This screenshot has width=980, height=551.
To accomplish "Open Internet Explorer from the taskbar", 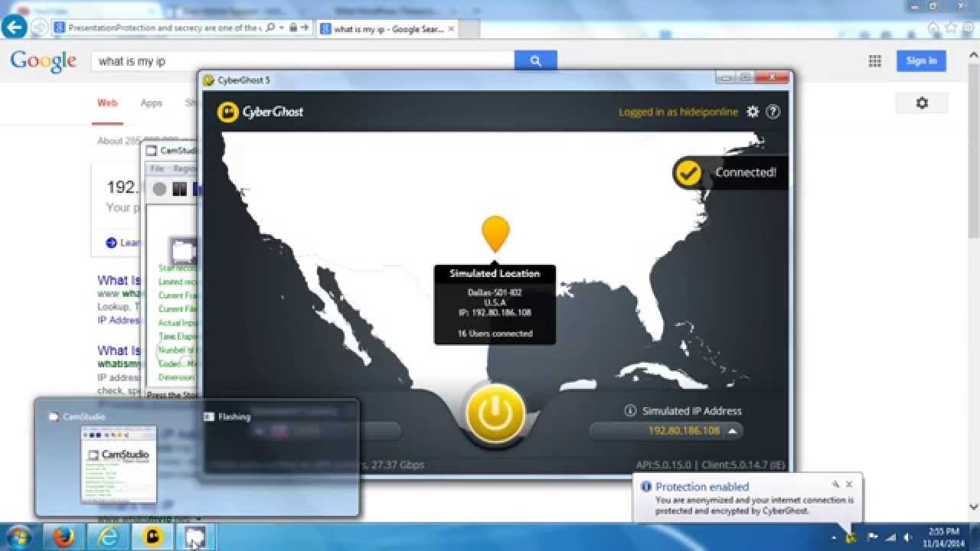I will [109, 537].
